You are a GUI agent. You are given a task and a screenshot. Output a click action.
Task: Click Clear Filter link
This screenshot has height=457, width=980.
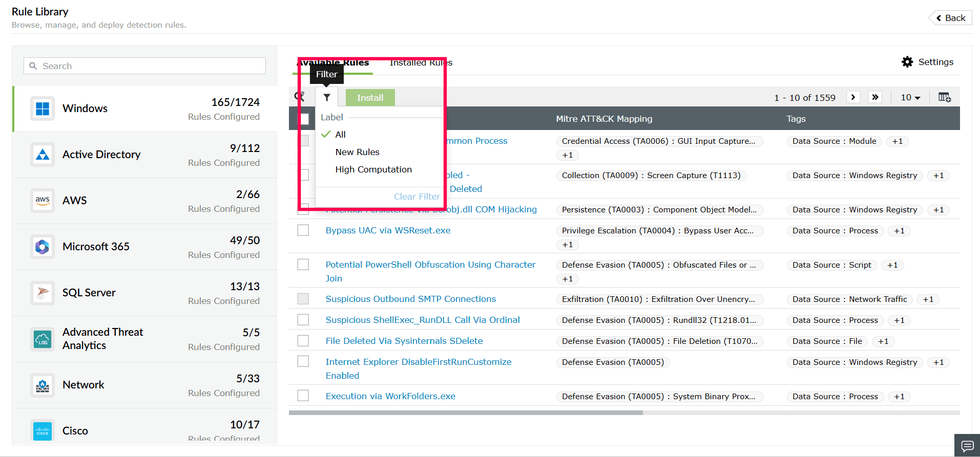pos(417,197)
